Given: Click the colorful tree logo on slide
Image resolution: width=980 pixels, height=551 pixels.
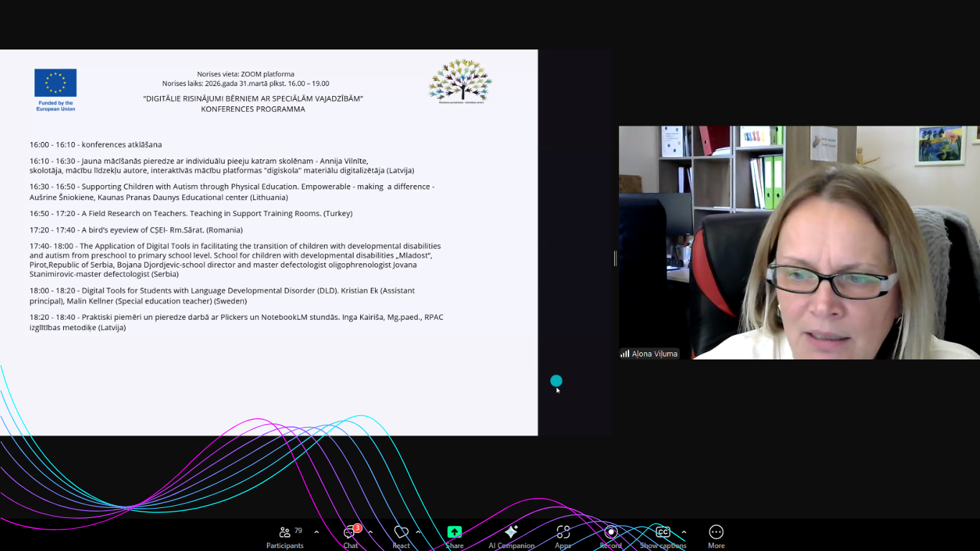Looking at the screenshot, I should 460,80.
